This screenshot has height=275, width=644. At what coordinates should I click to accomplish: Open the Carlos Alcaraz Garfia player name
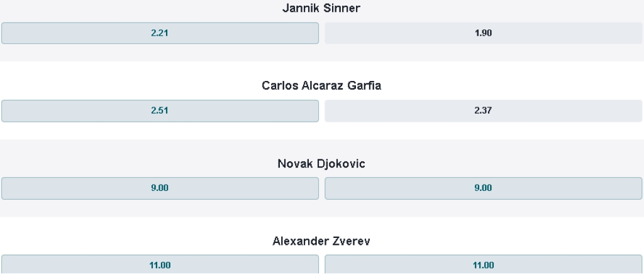[321, 85]
